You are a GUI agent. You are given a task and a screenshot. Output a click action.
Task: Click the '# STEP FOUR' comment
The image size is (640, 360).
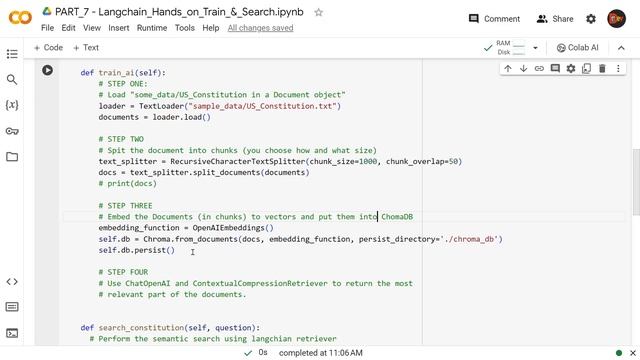123,272
